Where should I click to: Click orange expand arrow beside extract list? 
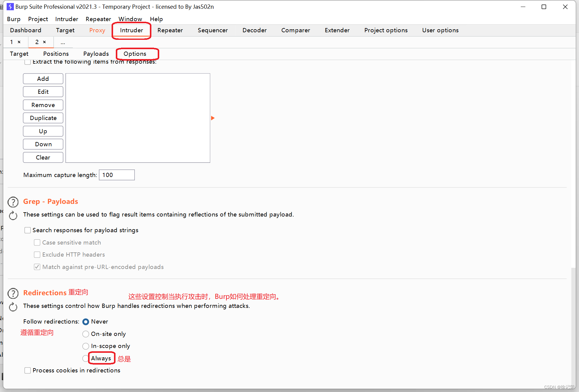point(213,118)
